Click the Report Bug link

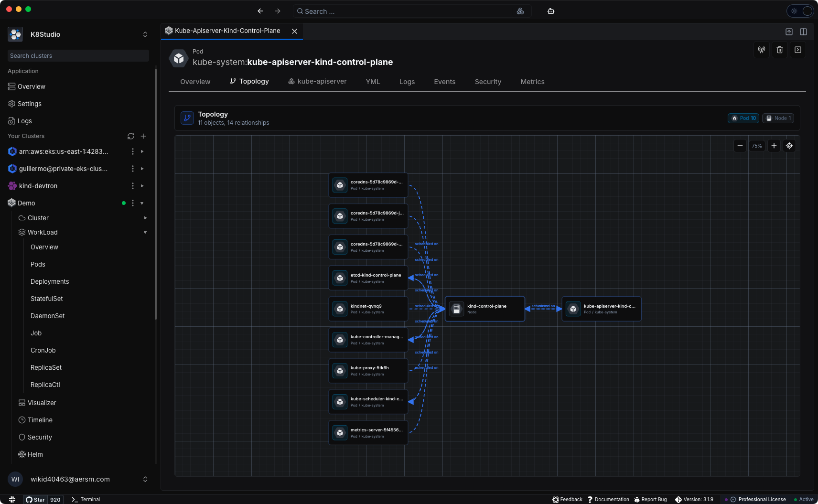click(650, 499)
